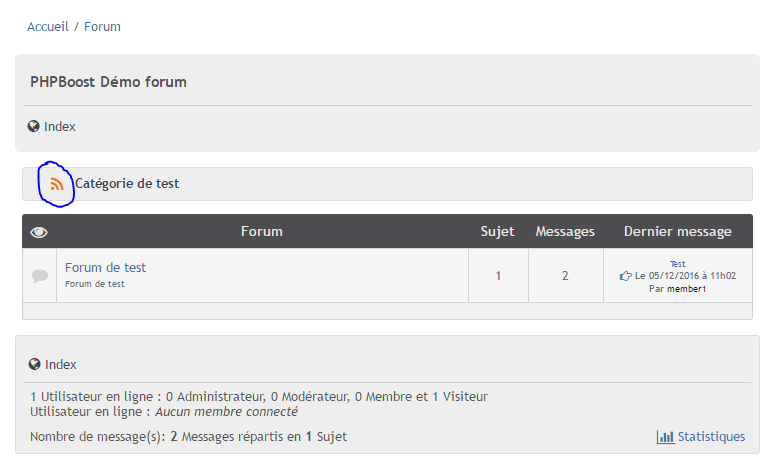775x469 pixels.
Task: View the member1 profile link
Action: point(688,289)
